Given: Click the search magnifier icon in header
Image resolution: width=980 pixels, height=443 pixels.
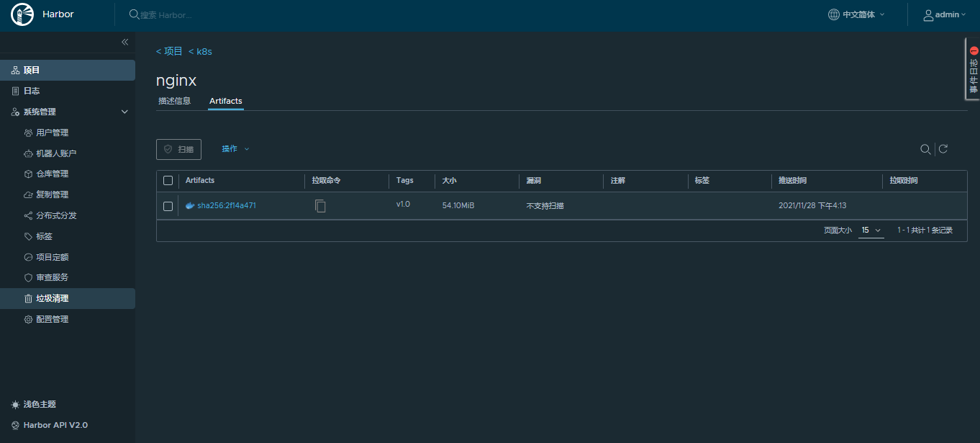Looking at the screenshot, I should point(134,14).
